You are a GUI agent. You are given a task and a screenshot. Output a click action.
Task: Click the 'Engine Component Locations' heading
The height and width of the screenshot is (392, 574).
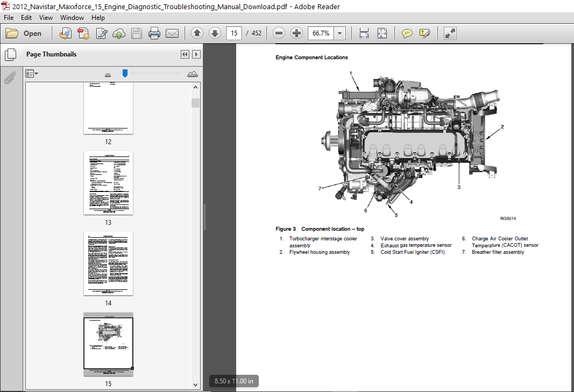311,58
